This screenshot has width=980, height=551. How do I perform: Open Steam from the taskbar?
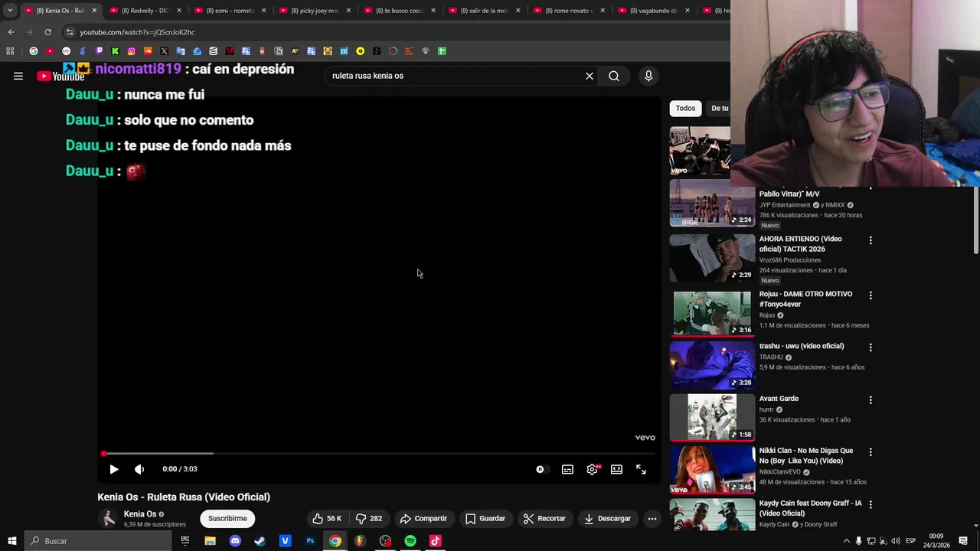(260, 541)
